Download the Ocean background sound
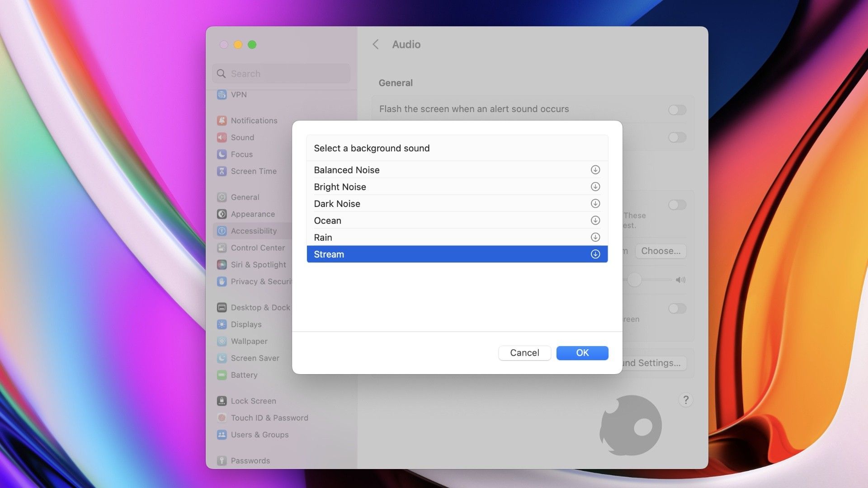The image size is (868, 488). coord(595,221)
